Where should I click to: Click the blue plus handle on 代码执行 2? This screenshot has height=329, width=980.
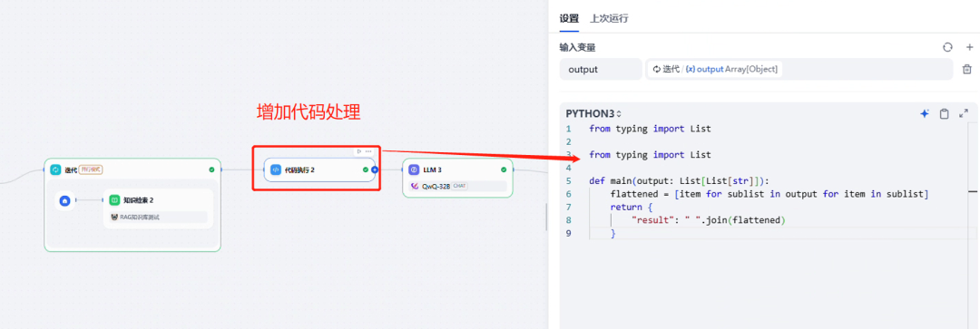(375, 169)
